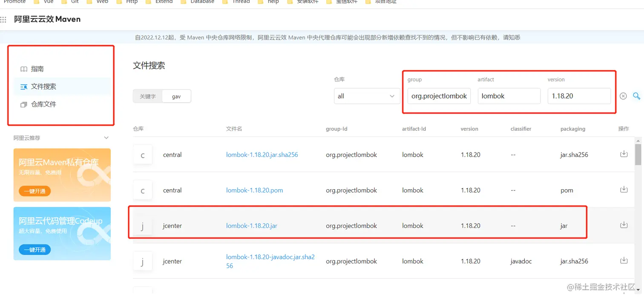
Task: Open the Database bookmarks folder
Action: [198, 2]
